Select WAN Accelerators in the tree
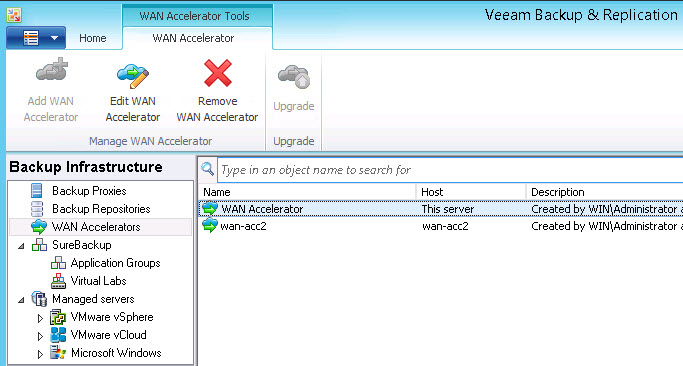 (x=96, y=227)
